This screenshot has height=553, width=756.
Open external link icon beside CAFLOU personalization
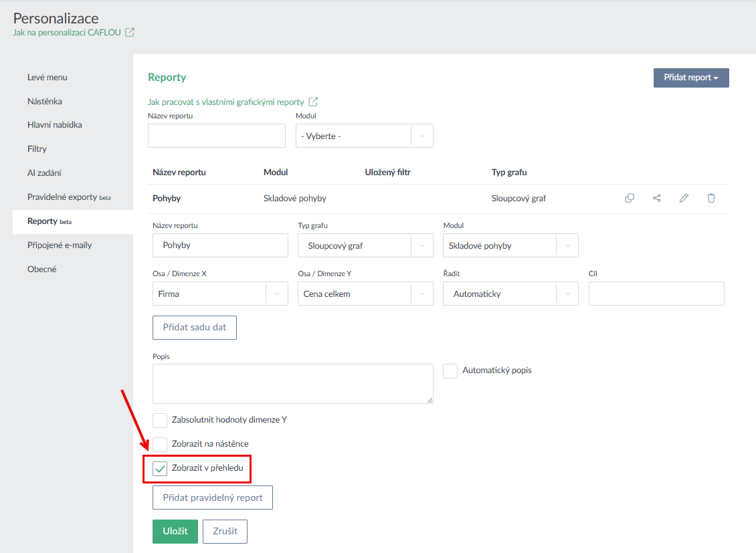pyautogui.click(x=130, y=31)
